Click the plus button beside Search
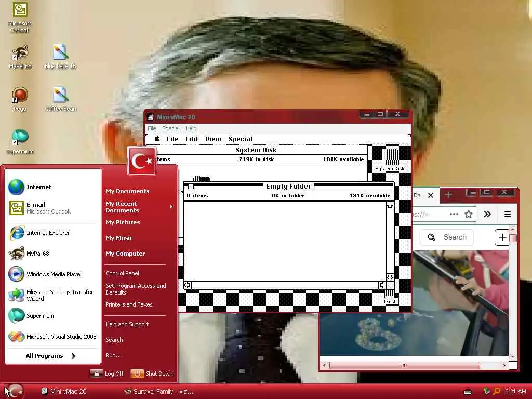This screenshot has width=532, height=399. pyautogui.click(x=502, y=237)
